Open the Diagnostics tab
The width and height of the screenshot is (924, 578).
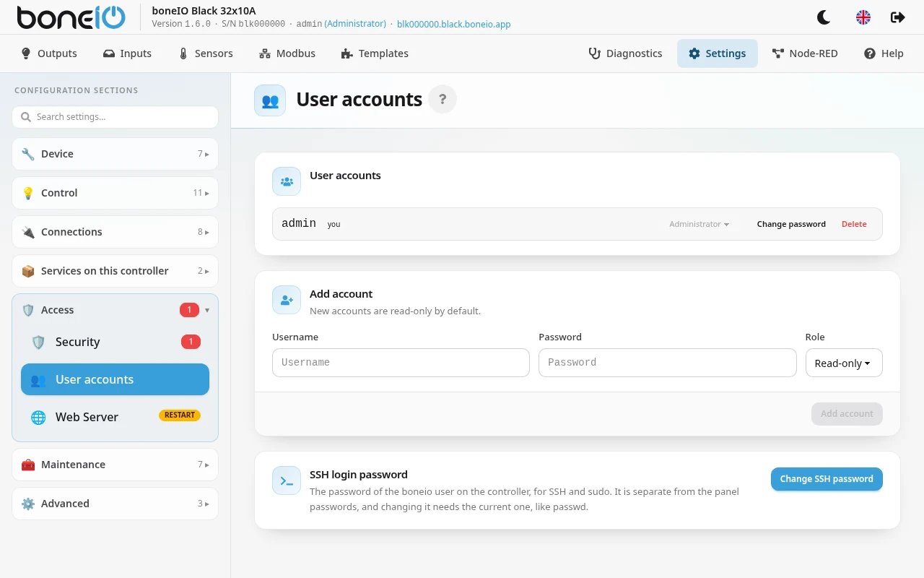click(625, 53)
